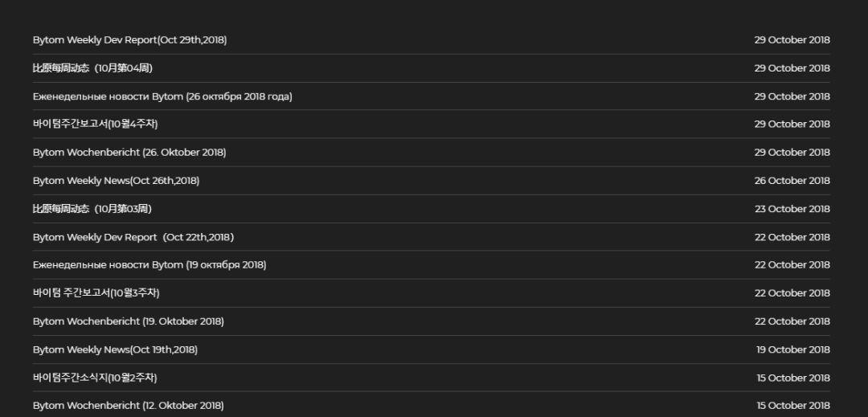Click the date beside Bytom Wochenbericht (19. Oktober 2018)
Image resolution: width=868 pixels, height=417 pixels.
pos(792,321)
